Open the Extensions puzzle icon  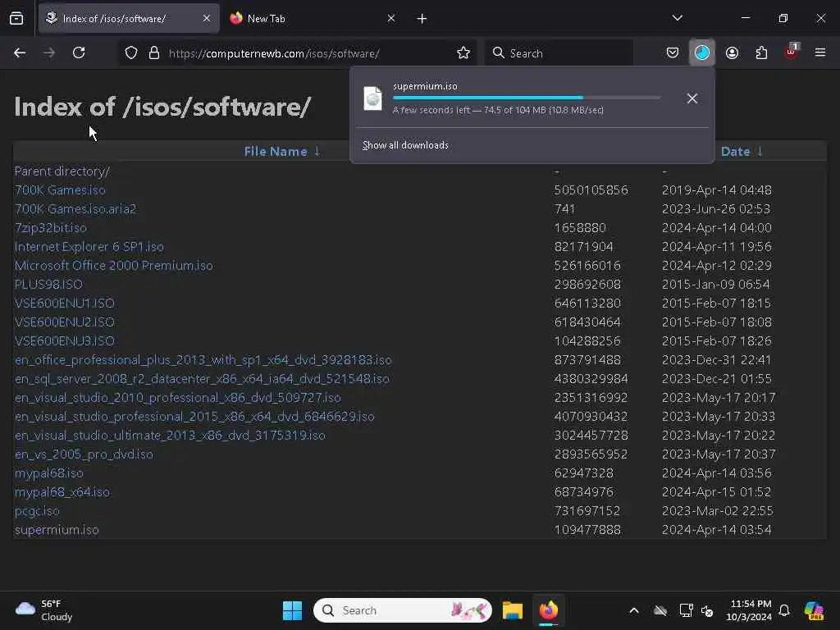(x=761, y=52)
